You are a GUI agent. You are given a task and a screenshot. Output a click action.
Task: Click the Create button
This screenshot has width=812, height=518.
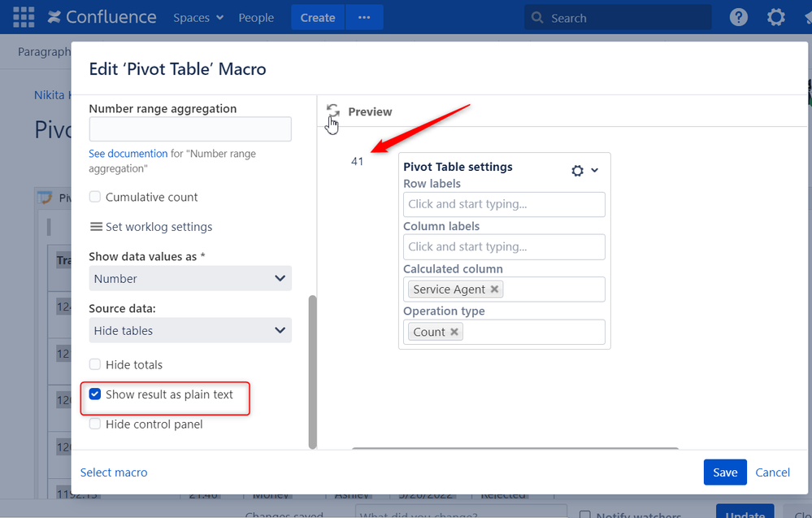tap(318, 17)
